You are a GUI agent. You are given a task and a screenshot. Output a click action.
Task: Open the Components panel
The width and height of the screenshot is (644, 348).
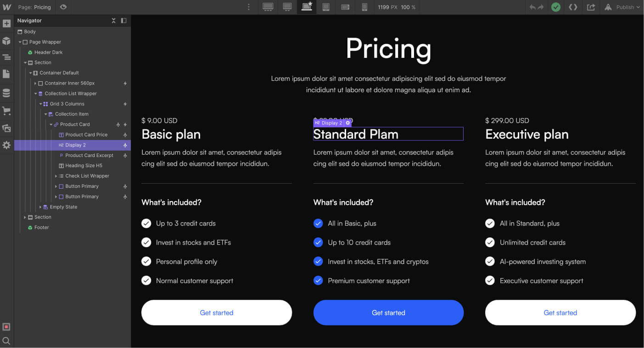[6, 40]
